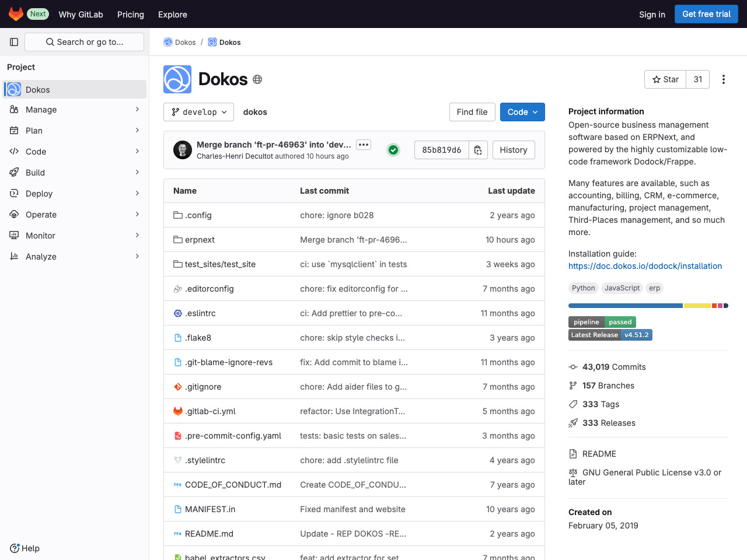Copy the commit SHA with clipboard icon
The height and width of the screenshot is (560, 747).
478,150
